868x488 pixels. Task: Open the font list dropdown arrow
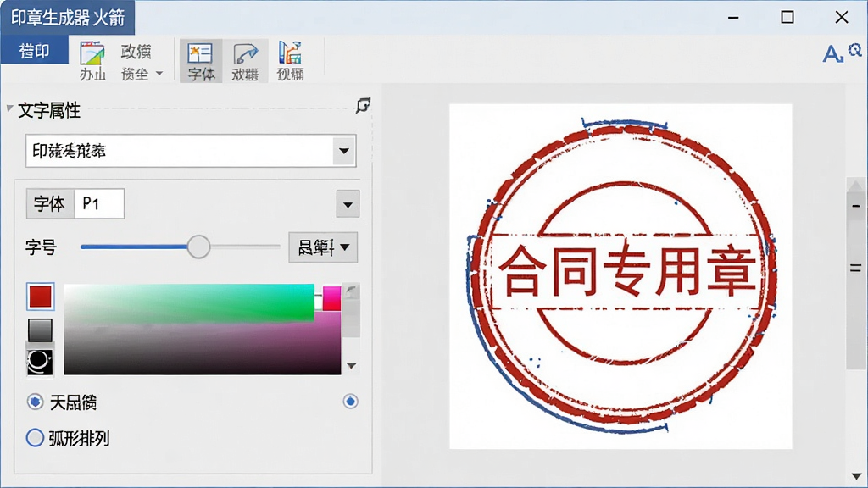[x=348, y=204]
